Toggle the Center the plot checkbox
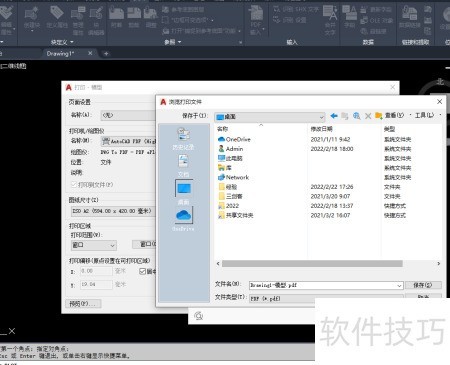This screenshot has height=365, width=450. click(x=142, y=271)
